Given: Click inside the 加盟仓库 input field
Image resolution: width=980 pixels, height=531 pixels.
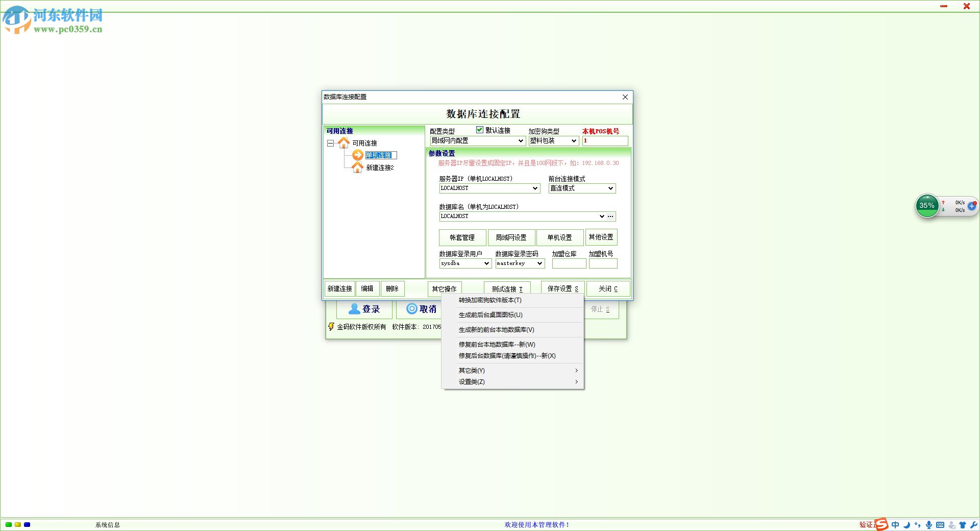Looking at the screenshot, I should tap(569, 263).
